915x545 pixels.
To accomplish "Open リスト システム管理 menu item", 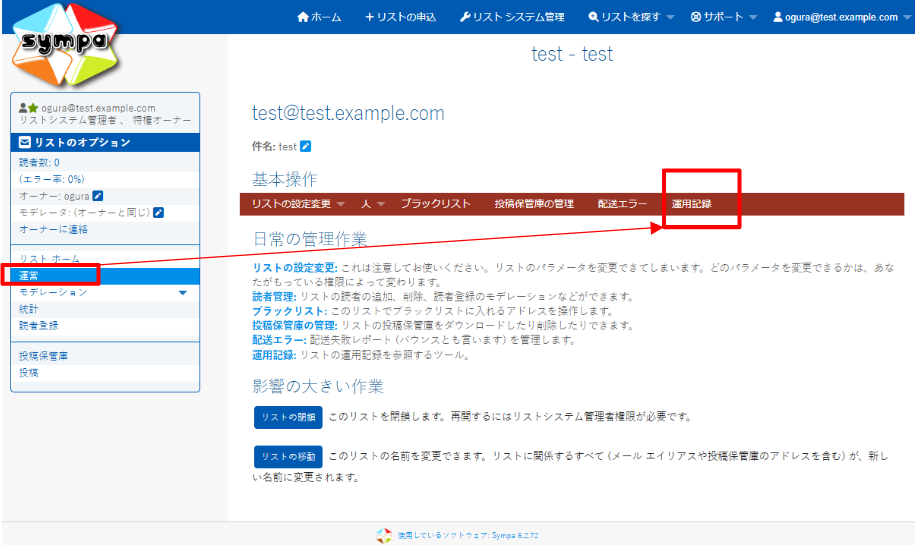I will pos(512,17).
